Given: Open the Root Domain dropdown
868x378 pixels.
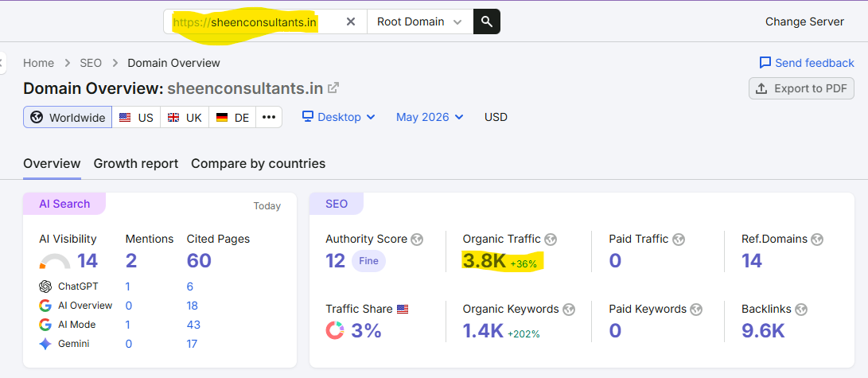Looking at the screenshot, I should (x=419, y=21).
